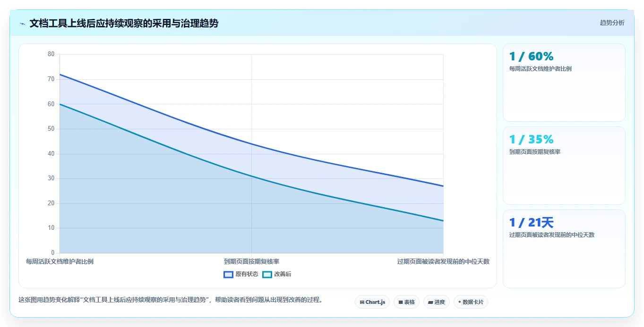644x327 pixels.
Task: Click the icon inside the 表格 tag
Action: point(401,302)
